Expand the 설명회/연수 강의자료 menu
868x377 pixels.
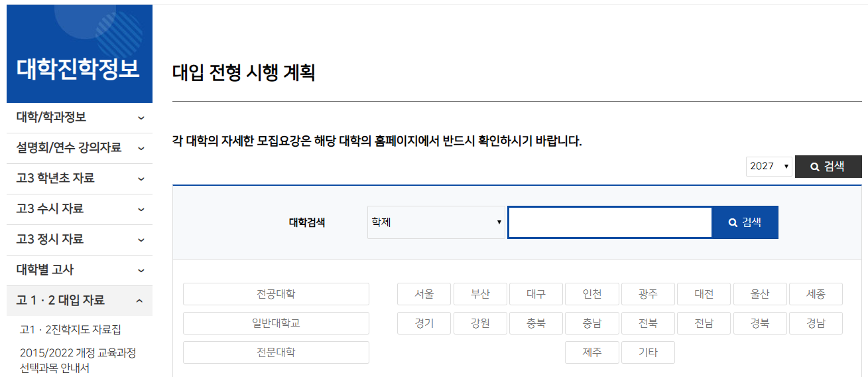(80, 148)
